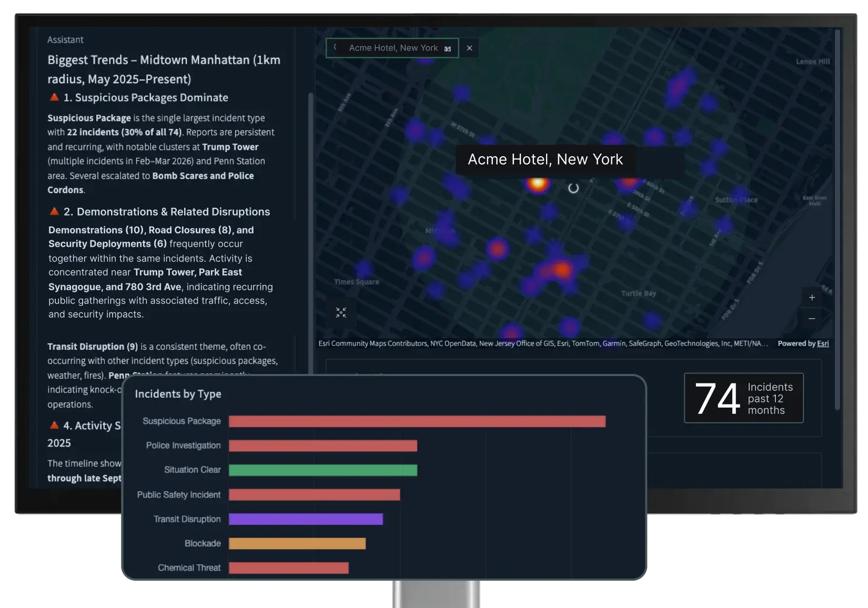The width and height of the screenshot is (868, 608).
Task: Click the Sutton Place map label
Action: [x=736, y=200]
